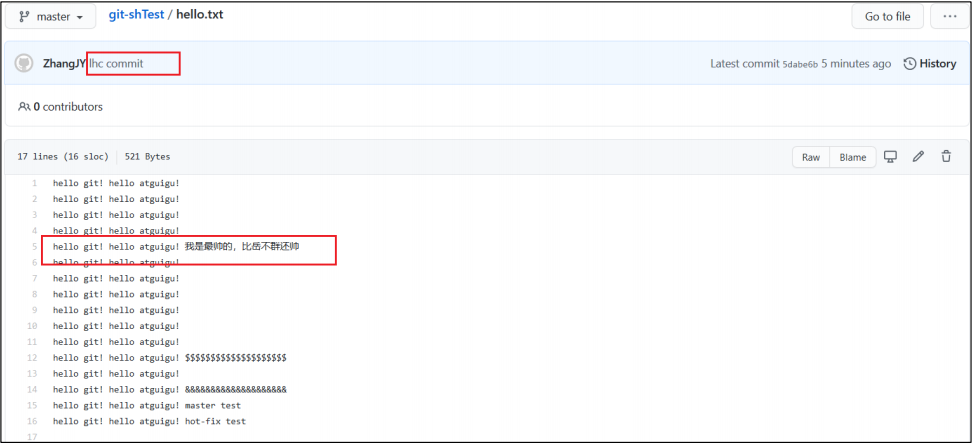The width and height of the screenshot is (973, 444).
Task: Open the three-dots more options menu
Action: point(950,17)
